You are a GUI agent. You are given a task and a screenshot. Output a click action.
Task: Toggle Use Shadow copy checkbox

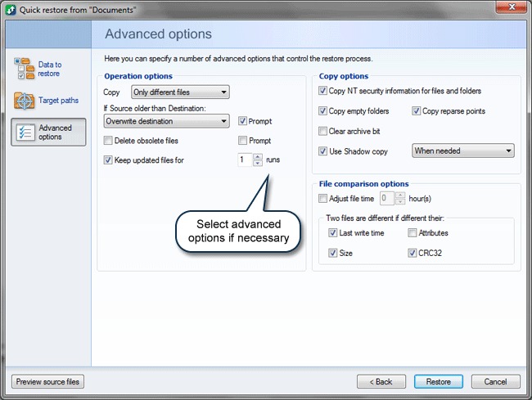pos(322,151)
